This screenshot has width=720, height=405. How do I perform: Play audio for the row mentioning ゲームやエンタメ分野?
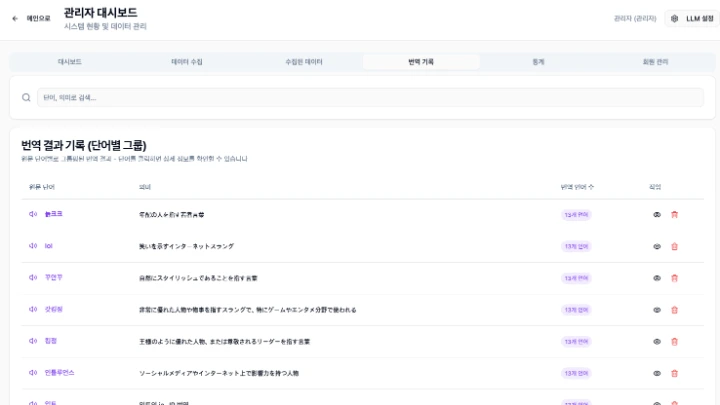pos(33,309)
